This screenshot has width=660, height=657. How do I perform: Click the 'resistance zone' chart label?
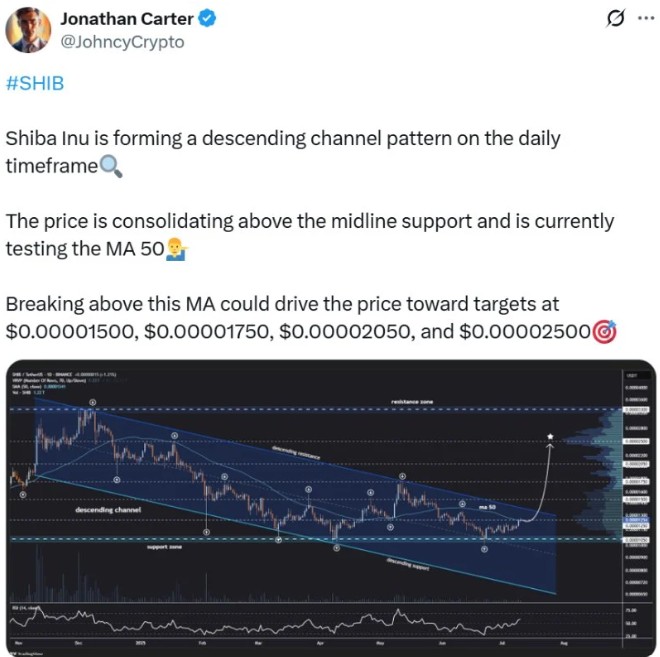click(412, 402)
